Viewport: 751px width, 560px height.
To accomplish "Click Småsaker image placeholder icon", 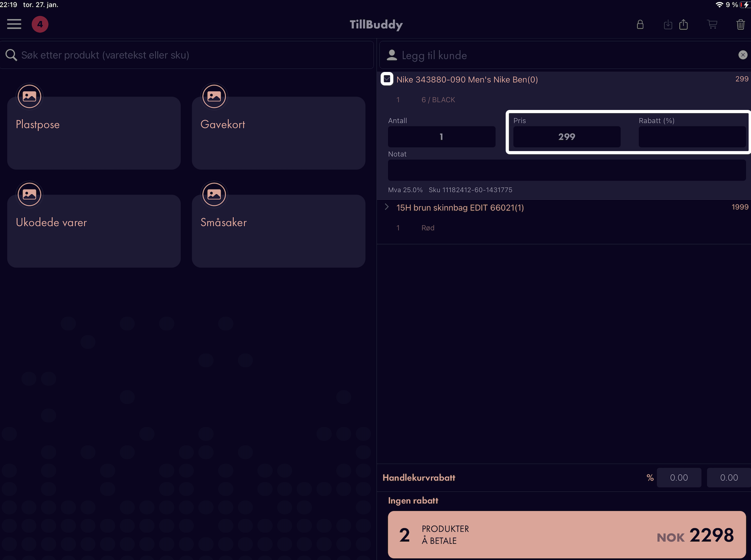I will (214, 194).
